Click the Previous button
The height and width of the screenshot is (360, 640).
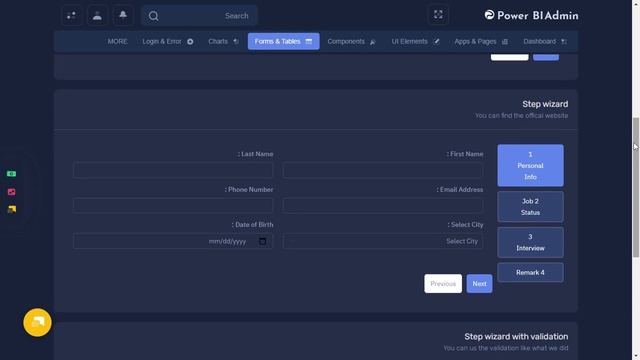443,284
